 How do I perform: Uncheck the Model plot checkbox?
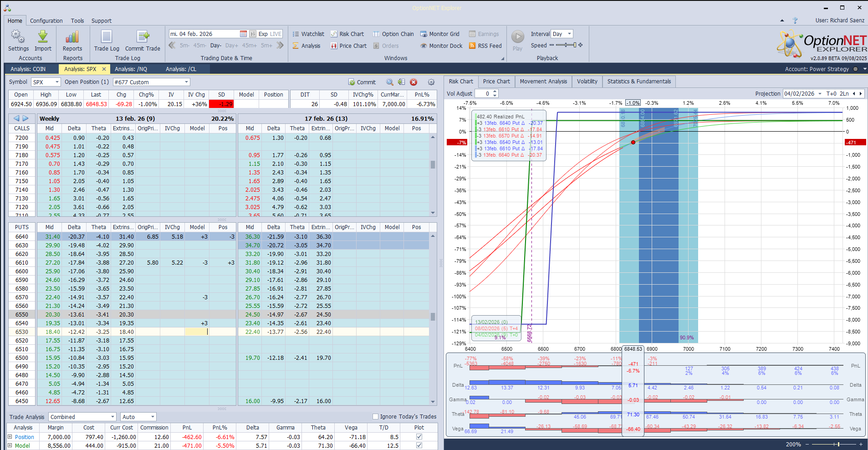click(419, 445)
